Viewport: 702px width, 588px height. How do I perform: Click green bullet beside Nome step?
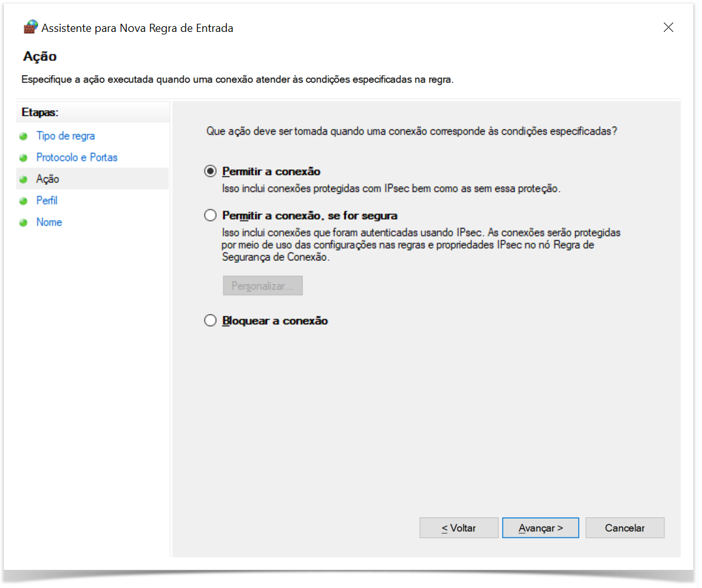24,223
